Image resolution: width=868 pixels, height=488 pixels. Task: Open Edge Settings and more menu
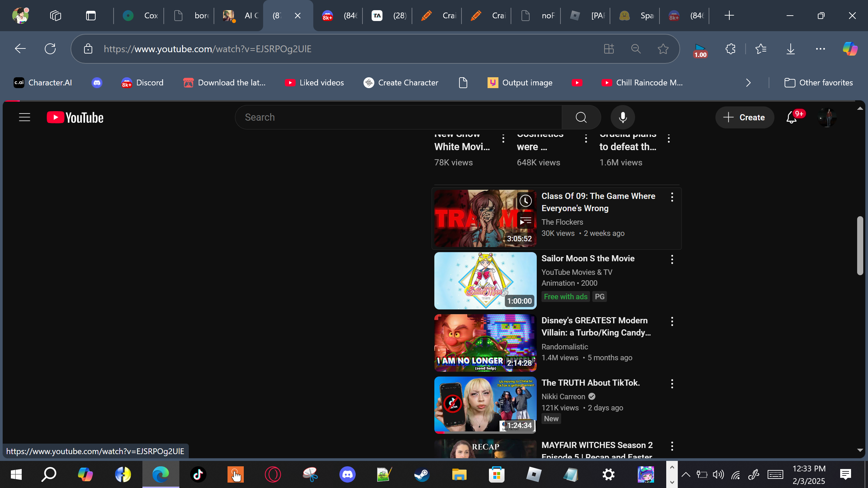click(x=821, y=49)
